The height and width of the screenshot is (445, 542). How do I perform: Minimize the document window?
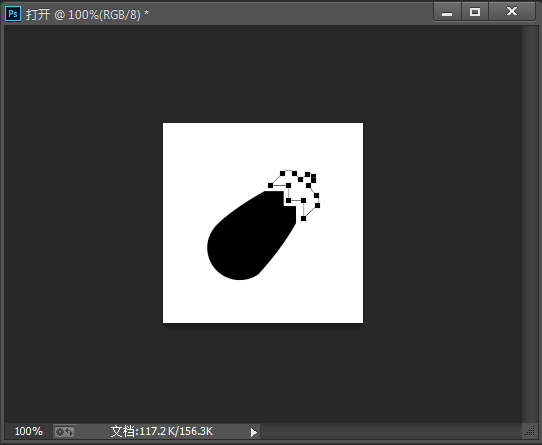tap(447, 12)
